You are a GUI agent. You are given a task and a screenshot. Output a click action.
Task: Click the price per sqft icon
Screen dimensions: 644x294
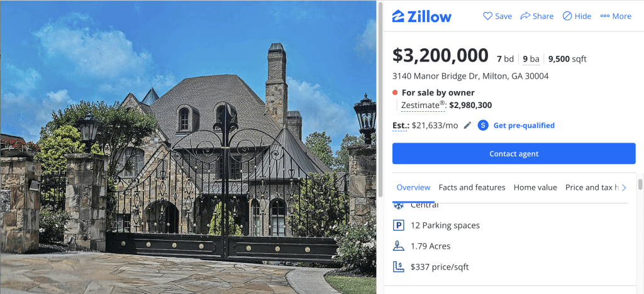coord(398,267)
